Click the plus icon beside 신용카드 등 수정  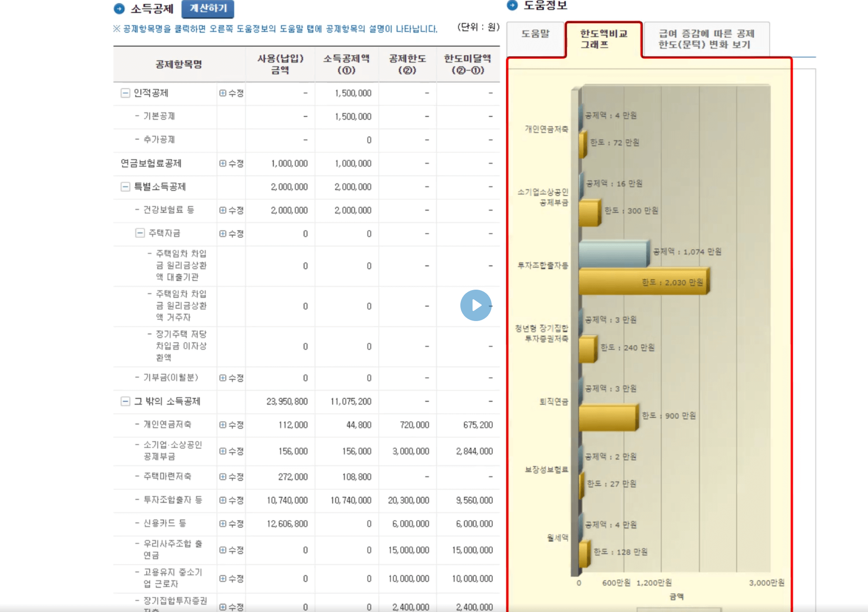[x=222, y=524]
